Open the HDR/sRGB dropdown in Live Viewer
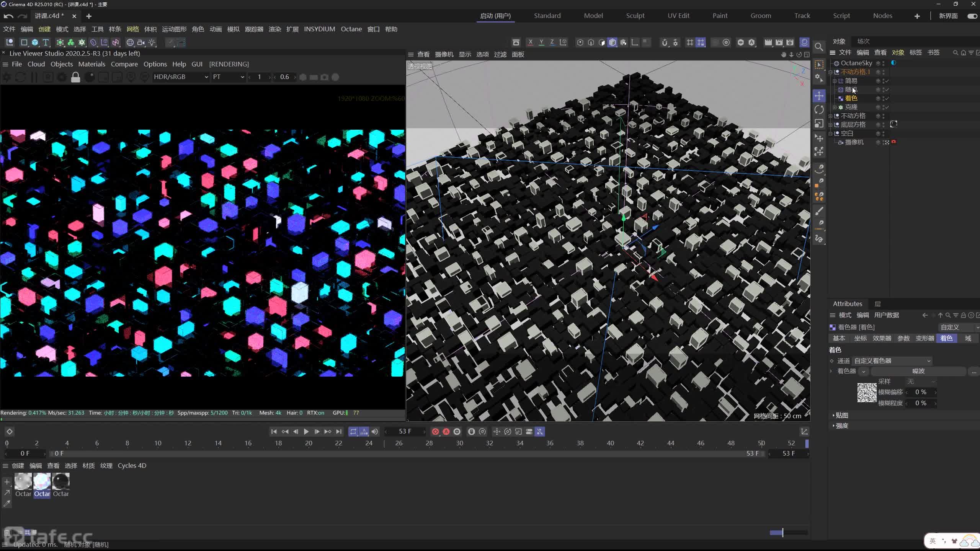Image resolution: width=980 pixels, height=551 pixels. click(181, 77)
